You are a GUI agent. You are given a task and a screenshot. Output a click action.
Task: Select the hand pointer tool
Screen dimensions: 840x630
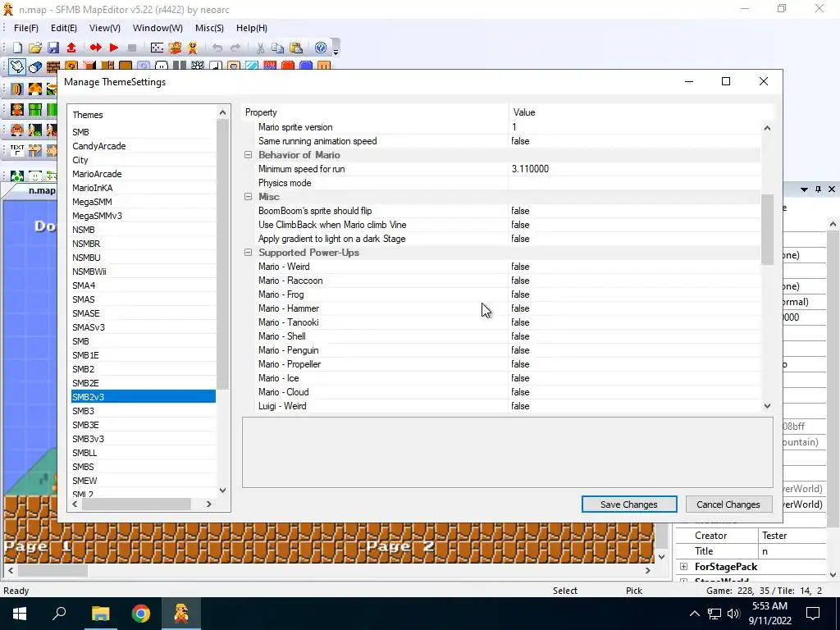click(x=17, y=67)
